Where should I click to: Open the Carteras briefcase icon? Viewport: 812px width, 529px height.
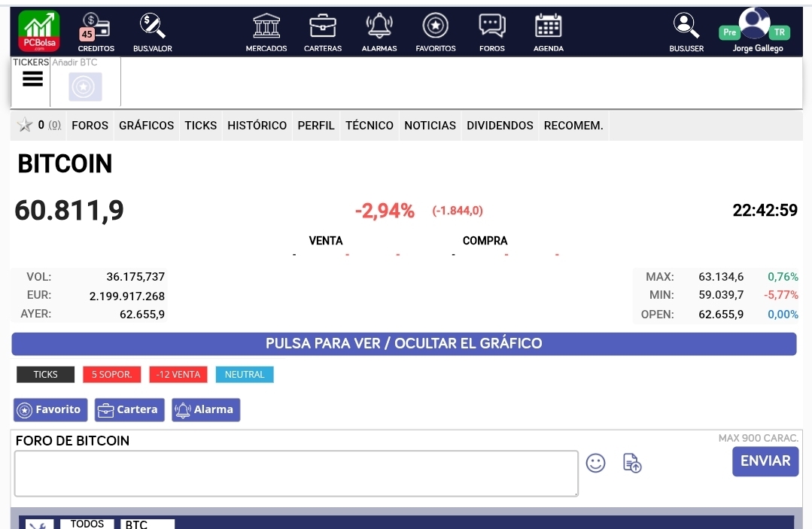(x=323, y=26)
